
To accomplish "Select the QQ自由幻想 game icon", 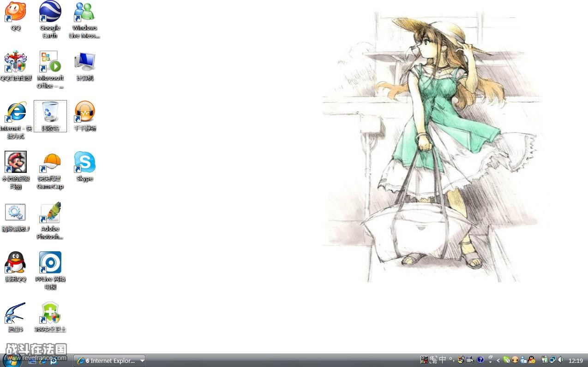I will [16, 66].
